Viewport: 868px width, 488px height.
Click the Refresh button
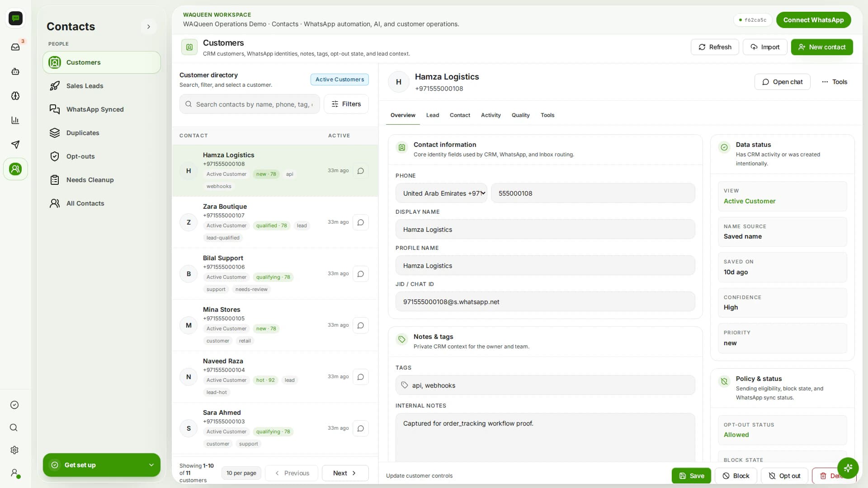[x=715, y=47]
